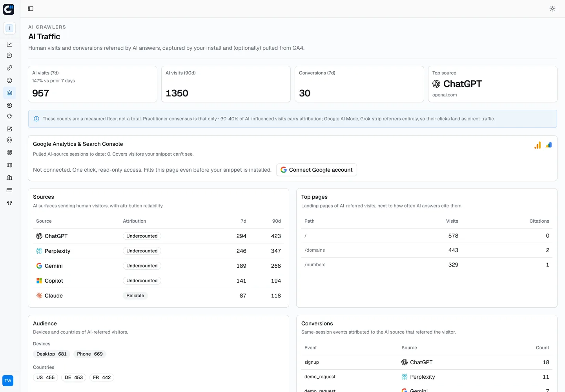Select the robot AI crawlers icon
Screen dimensions: 565x392
[9, 93]
